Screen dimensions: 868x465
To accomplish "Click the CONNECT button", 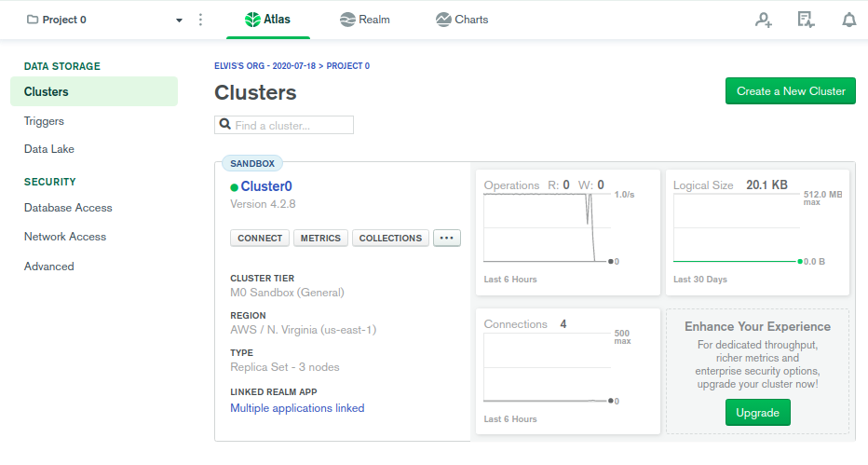I will point(260,238).
